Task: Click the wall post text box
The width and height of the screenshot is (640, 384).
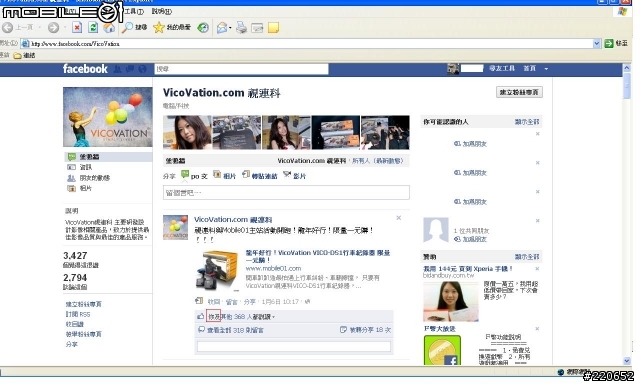Action: pyautogui.click(x=286, y=192)
